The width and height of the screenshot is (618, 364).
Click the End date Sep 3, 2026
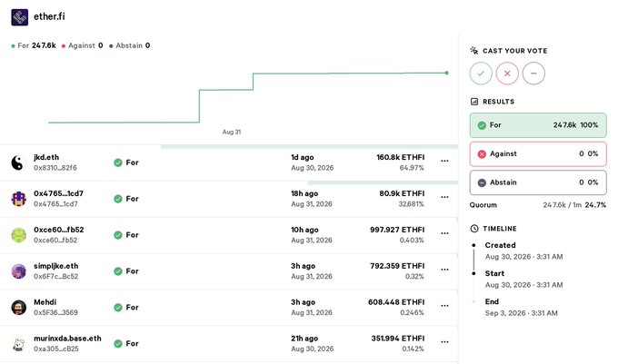click(x=522, y=313)
